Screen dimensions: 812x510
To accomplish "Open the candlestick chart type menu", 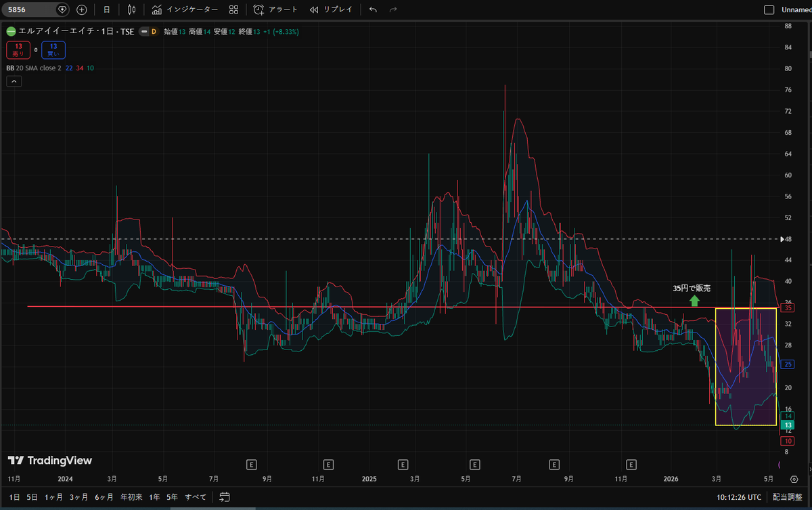I will pos(132,9).
